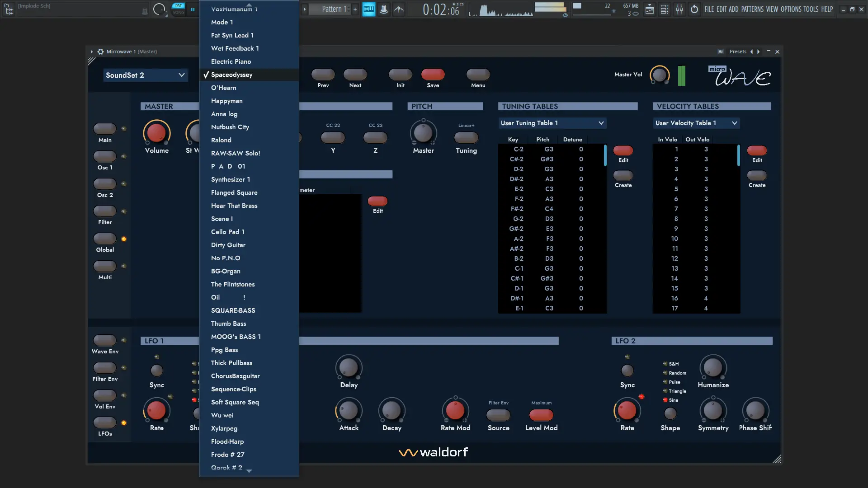
Task: Expand the User Tuning Table 1 dropdown
Action: (x=552, y=123)
